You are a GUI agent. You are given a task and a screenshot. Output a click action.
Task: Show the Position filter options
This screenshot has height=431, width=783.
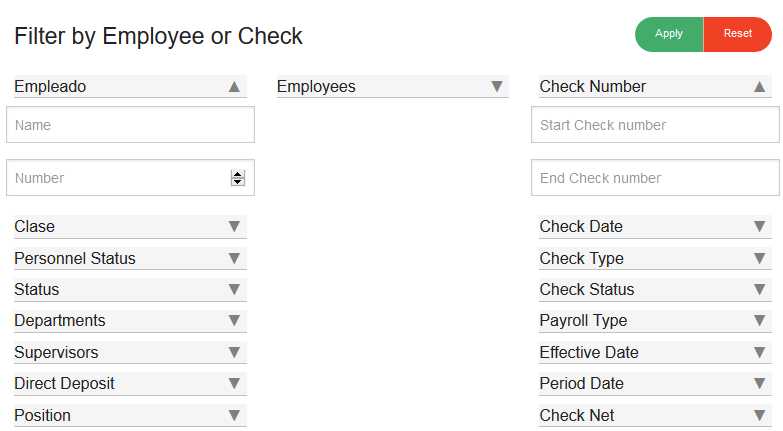point(234,415)
